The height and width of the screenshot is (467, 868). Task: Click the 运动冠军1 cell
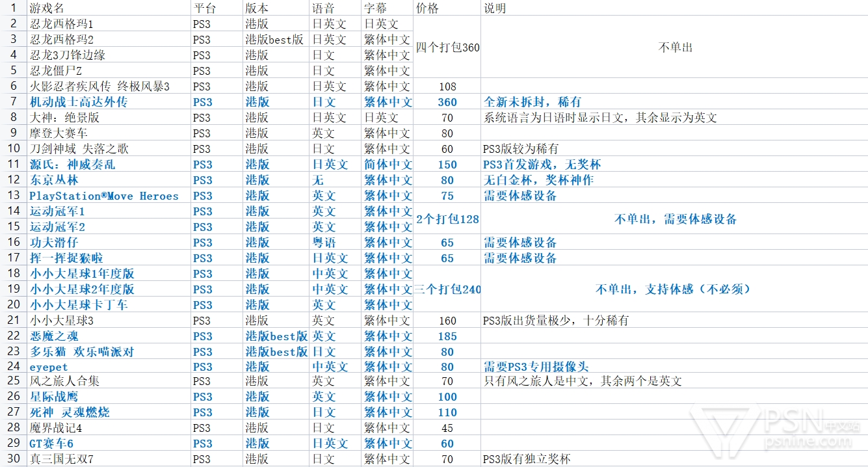(x=109, y=211)
